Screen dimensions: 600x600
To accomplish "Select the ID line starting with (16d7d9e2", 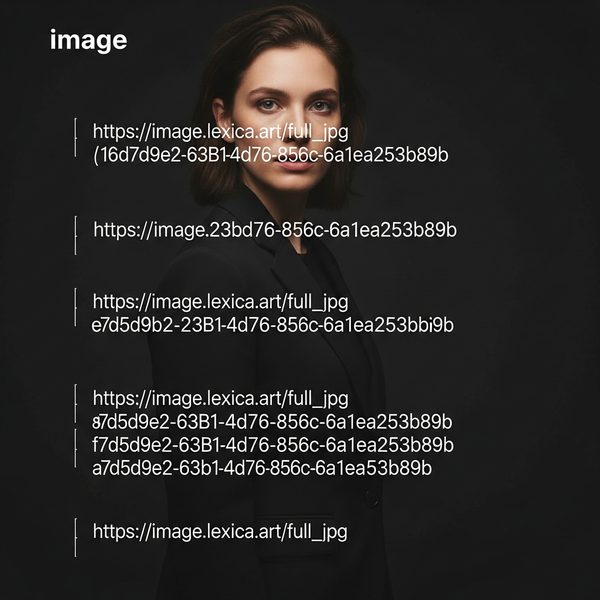I will pyautogui.click(x=270, y=155).
